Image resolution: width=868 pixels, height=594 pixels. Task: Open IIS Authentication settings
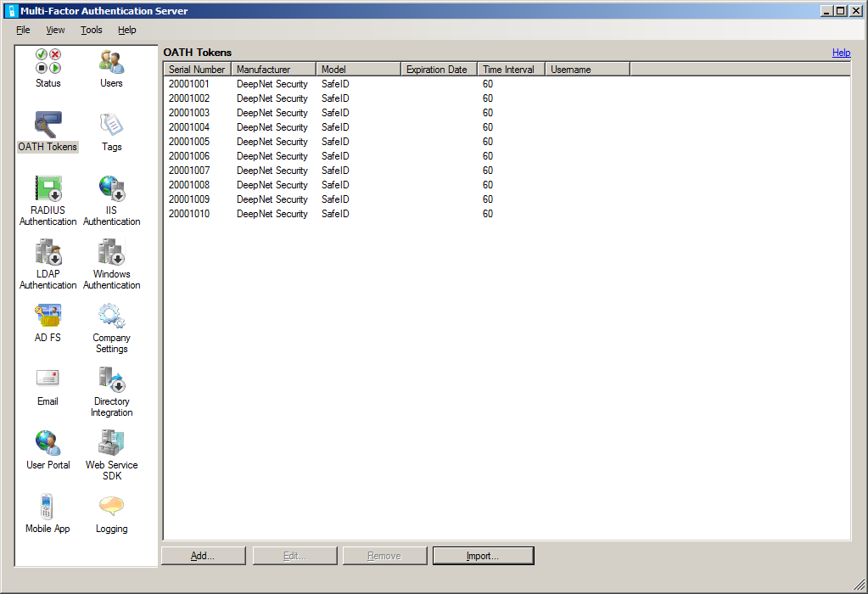111,189
